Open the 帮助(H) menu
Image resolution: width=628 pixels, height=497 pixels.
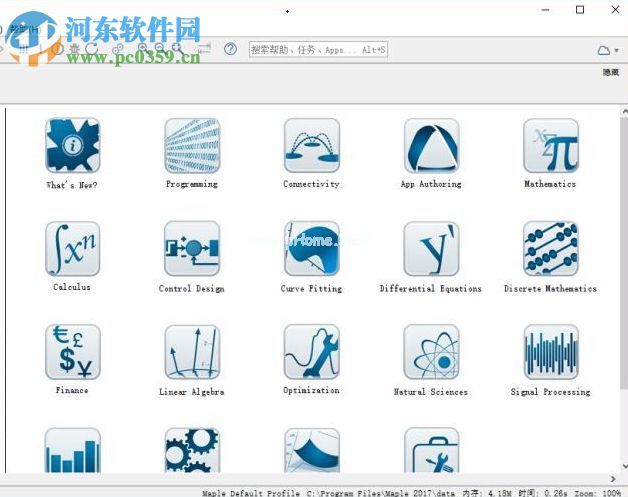25,29
